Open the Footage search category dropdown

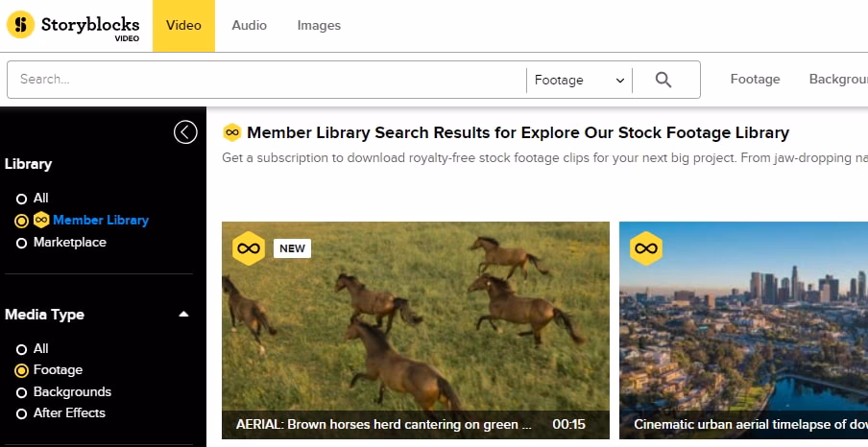(x=580, y=81)
